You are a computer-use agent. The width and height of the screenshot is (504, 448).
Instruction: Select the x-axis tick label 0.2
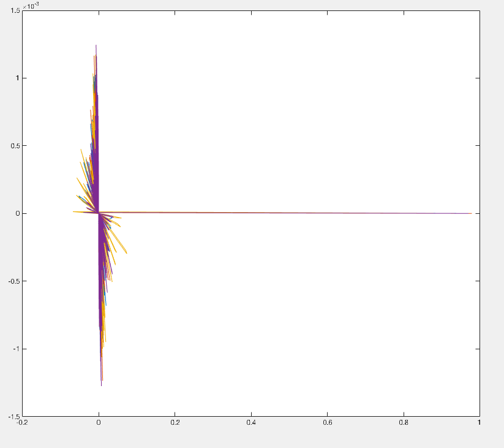coord(175,422)
